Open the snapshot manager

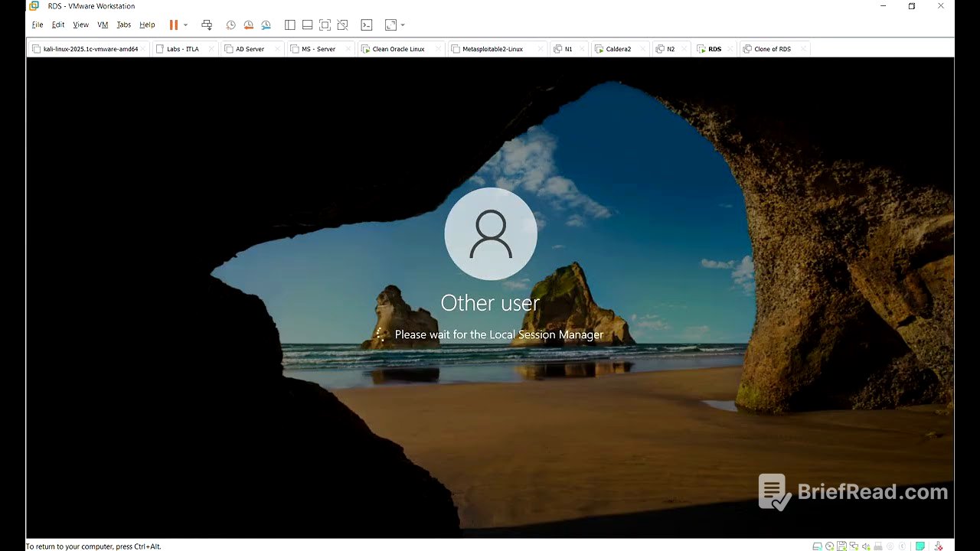click(x=266, y=24)
